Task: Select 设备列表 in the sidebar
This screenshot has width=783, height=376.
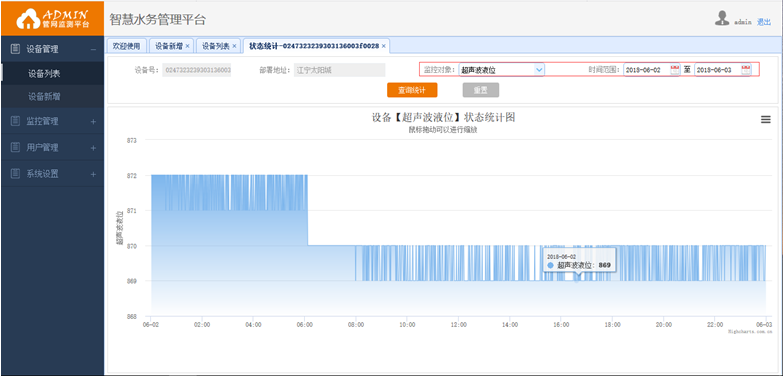Action: point(52,74)
